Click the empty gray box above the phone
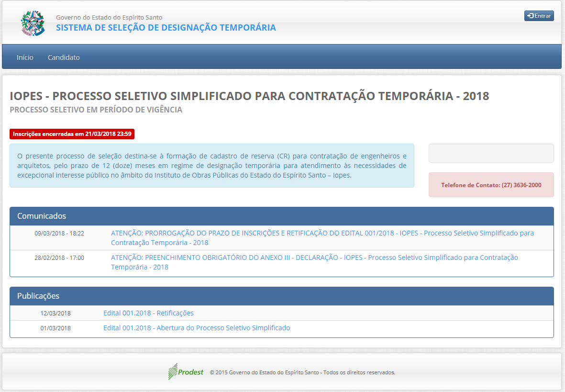Viewport: 565px width, 392px height. pos(491,153)
